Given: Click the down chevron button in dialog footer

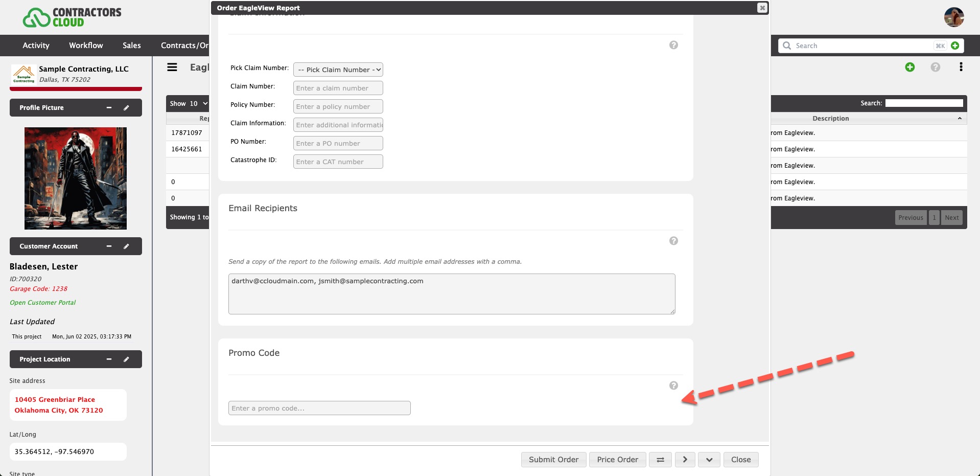Looking at the screenshot, I should pos(709,460).
